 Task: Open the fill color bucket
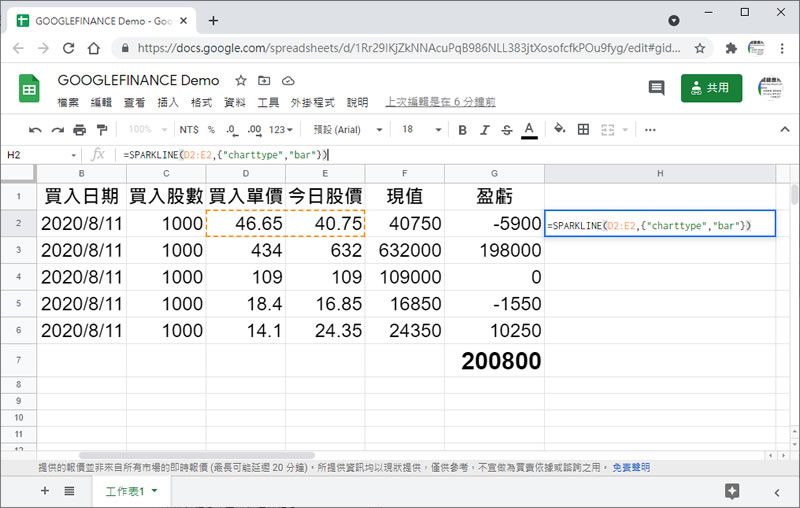click(x=560, y=129)
